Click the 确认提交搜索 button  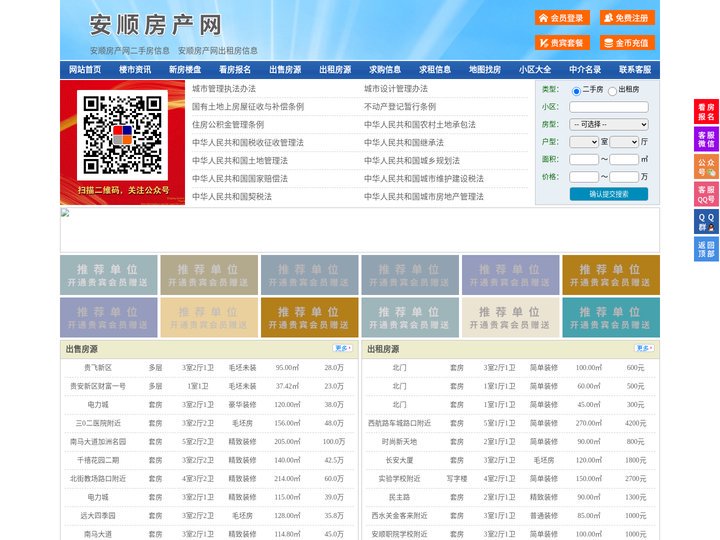click(x=609, y=194)
